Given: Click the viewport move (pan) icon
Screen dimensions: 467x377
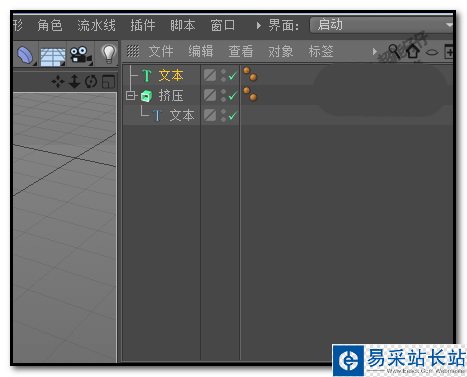Looking at the screenshot, I should coord(58,82).
